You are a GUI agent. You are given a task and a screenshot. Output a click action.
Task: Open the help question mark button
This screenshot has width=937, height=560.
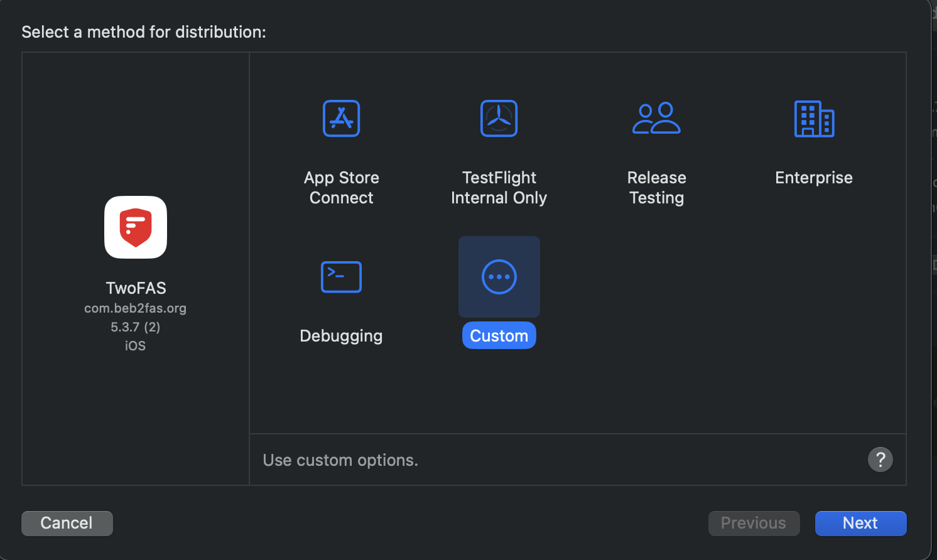(880, 460)
